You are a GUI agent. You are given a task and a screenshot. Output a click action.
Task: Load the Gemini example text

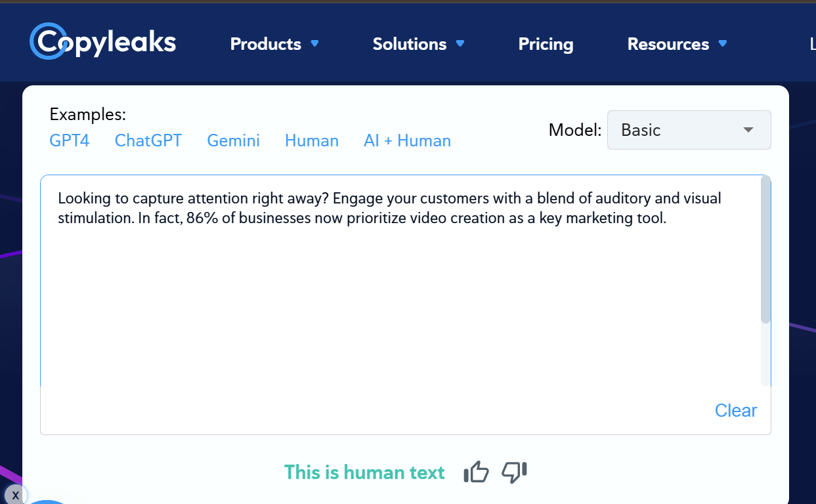click(234, 140)
